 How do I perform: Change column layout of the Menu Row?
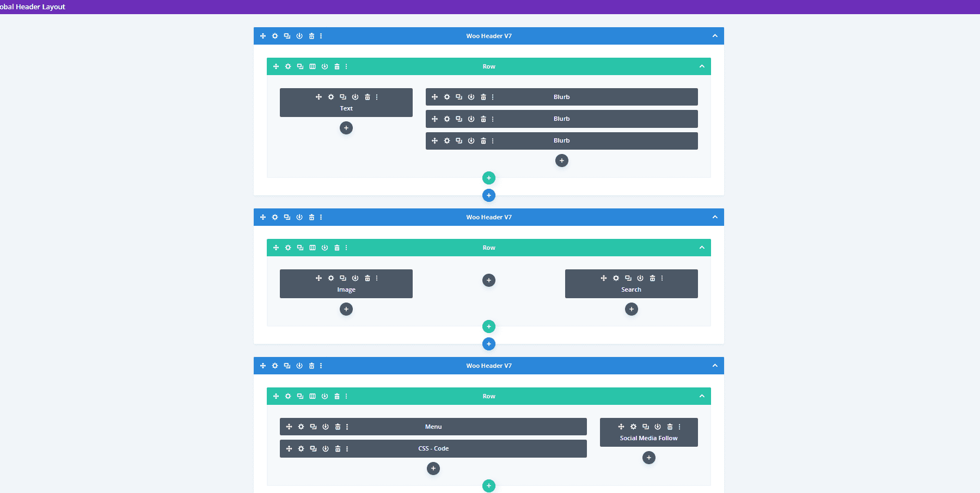point(313,396)
